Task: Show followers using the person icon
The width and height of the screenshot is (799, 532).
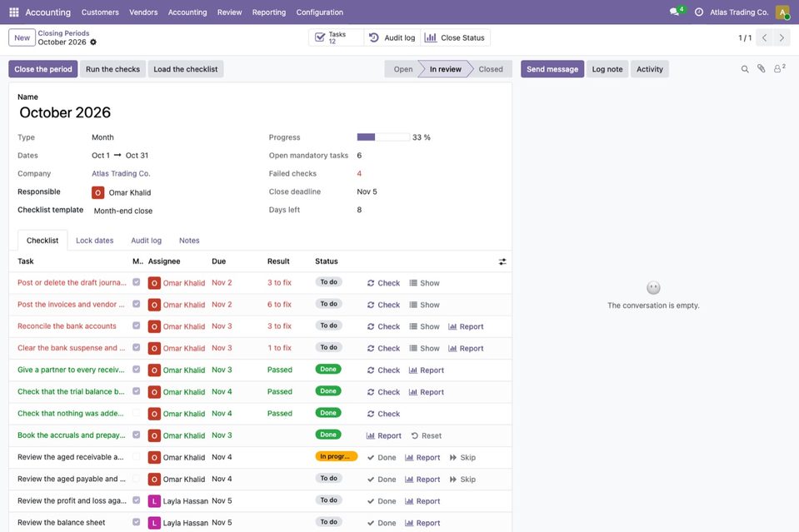Action: coord(779,69)
